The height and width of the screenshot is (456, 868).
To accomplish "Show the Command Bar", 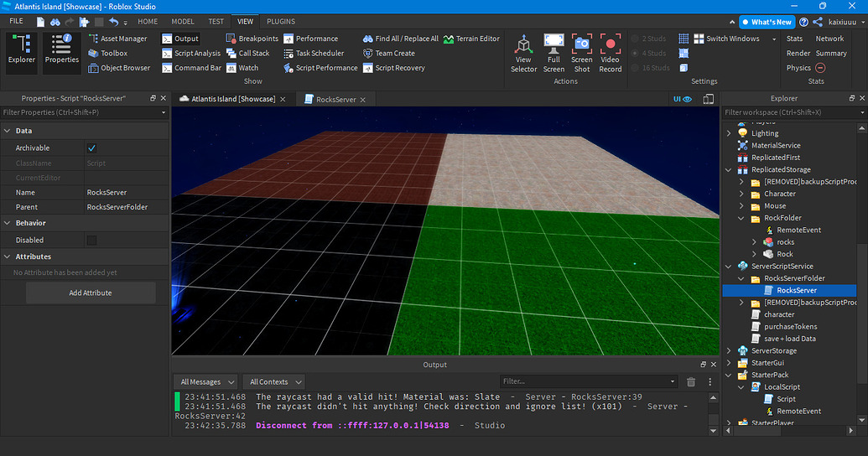I will click(x=191, y=68).
